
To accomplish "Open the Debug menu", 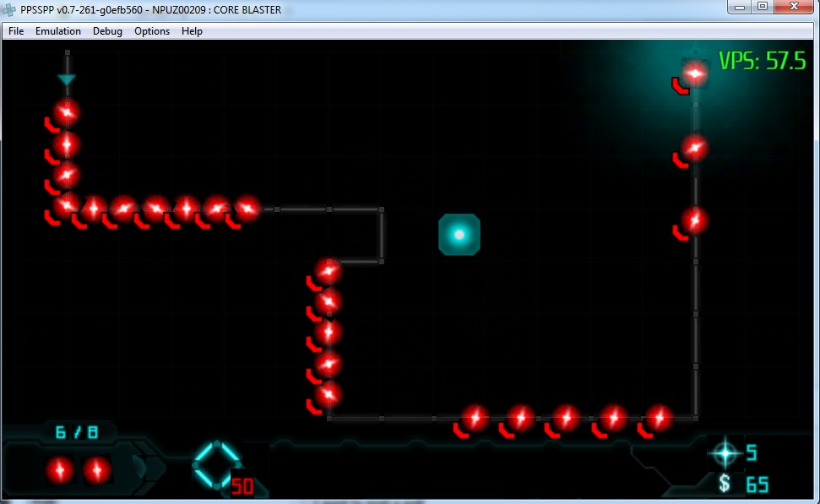I will [x=107, y=31].
